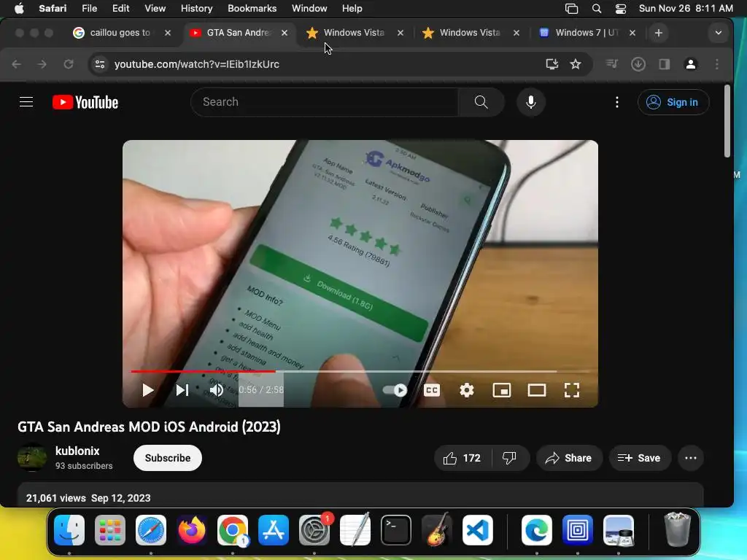
Task: Open browser three-dot menu
Action: (x=717, y=64)
